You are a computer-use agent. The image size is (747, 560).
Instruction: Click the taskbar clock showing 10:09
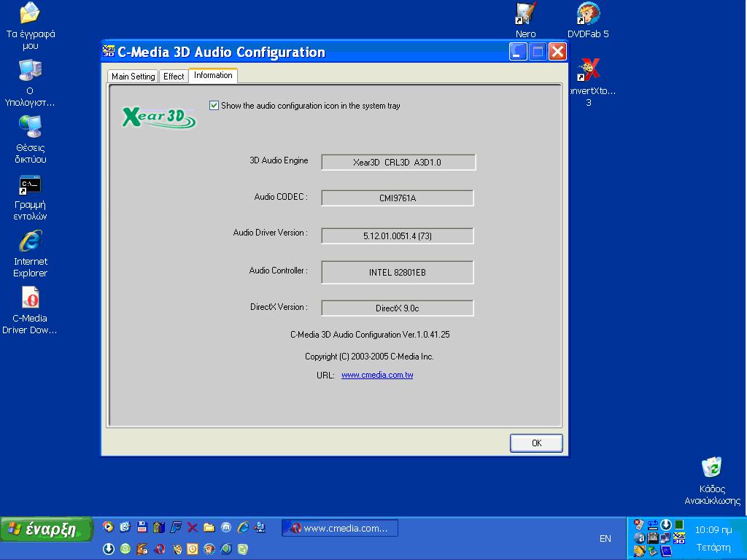[x=713, y=529]
